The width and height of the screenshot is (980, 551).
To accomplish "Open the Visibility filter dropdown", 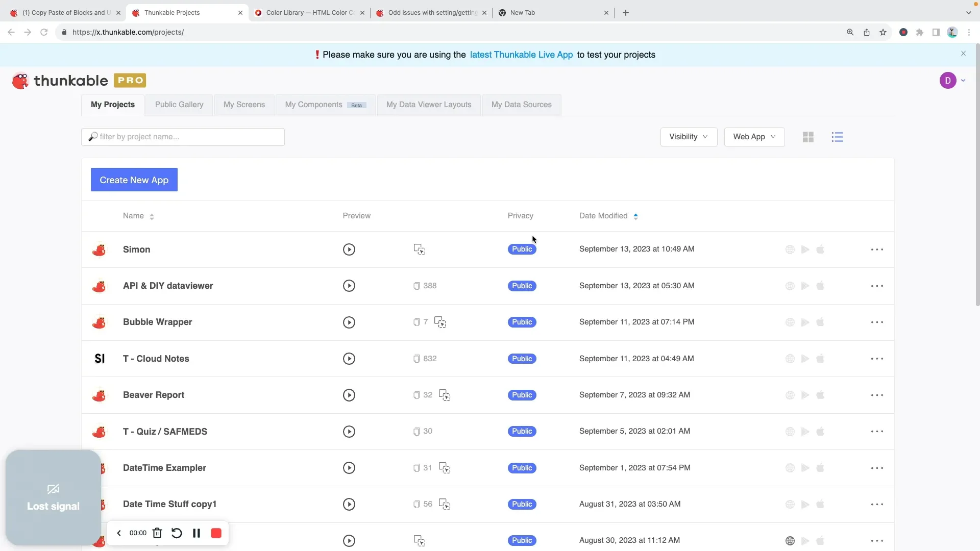I will pos(689,137).
